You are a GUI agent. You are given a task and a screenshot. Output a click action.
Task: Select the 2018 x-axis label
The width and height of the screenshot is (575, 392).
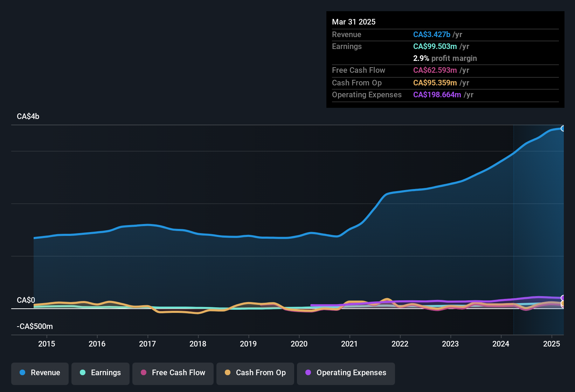point(198,344)
